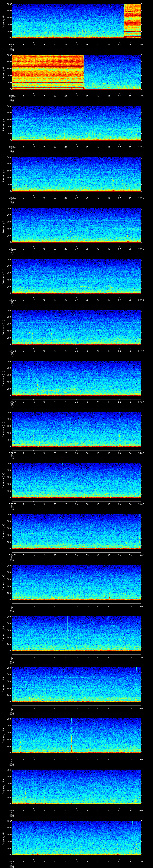Click the 16:19:00 start time label
The height and width of the screenshot is (868, 153).
coord(12,300)
